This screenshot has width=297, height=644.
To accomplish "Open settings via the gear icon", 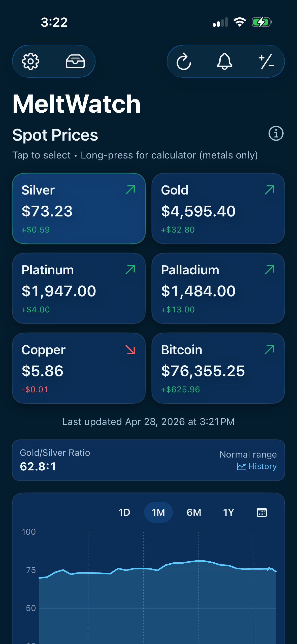I will (x=30, y=61).
